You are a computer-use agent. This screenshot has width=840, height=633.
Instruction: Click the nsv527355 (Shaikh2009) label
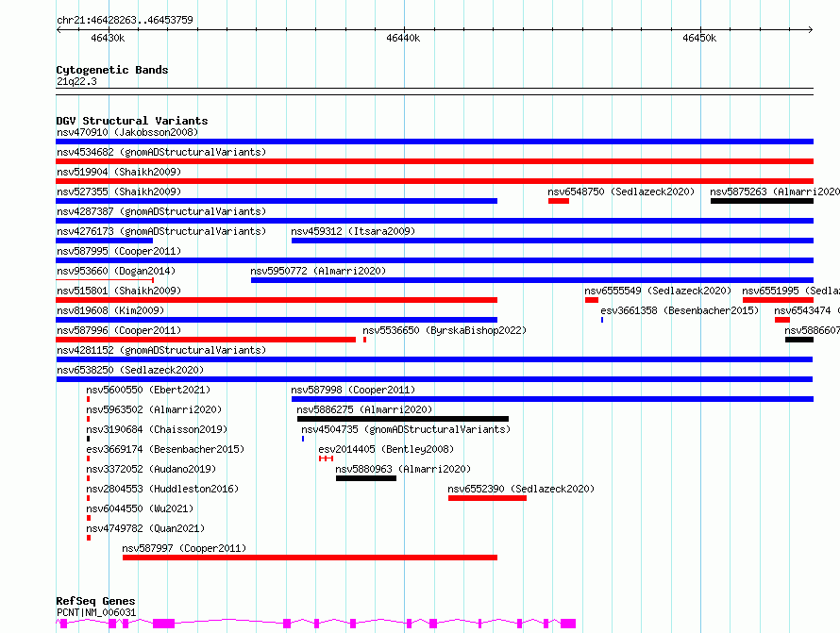[x=119, y=192]
